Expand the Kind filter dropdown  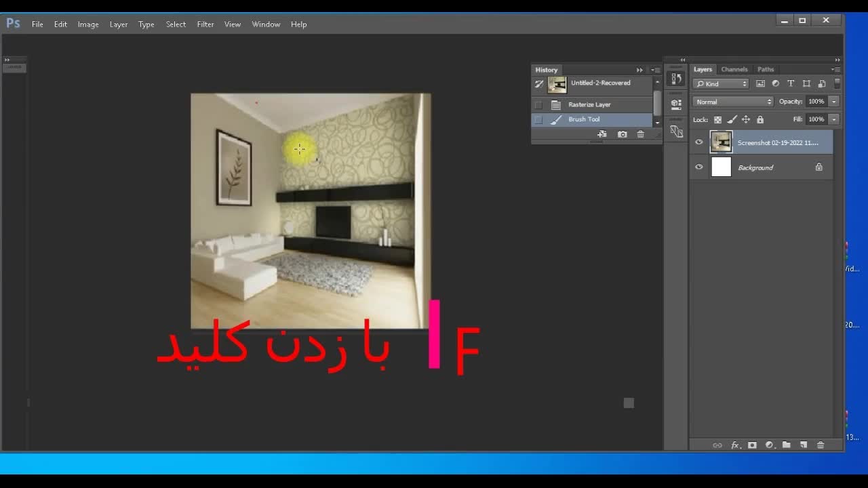click(721, 84)
